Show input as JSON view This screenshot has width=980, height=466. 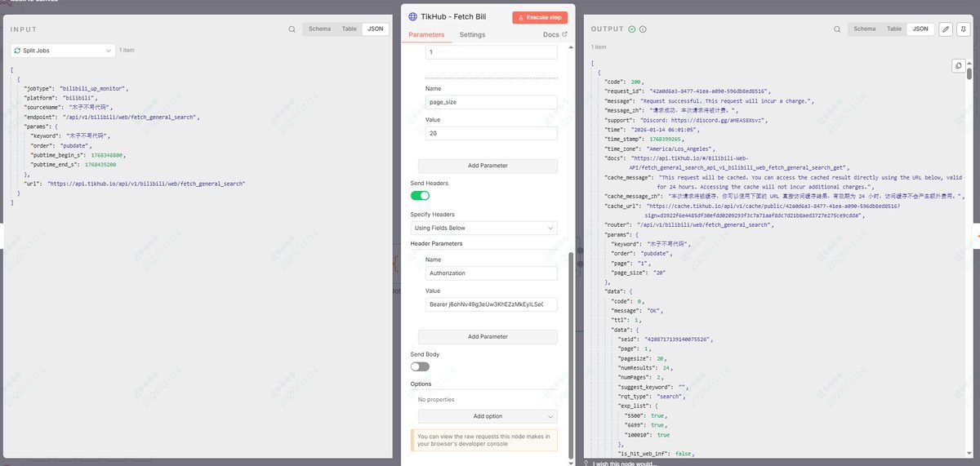tap(375, 29)
